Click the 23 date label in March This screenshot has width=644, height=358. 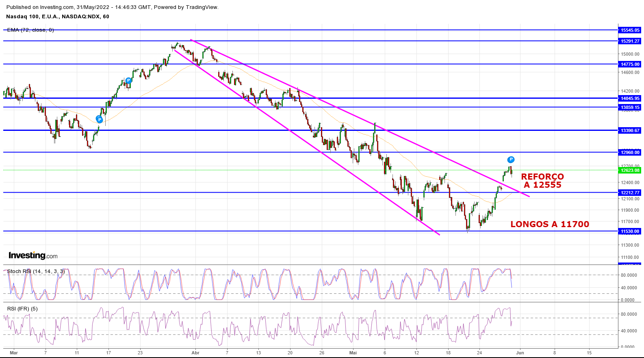(x=140, y=353)
